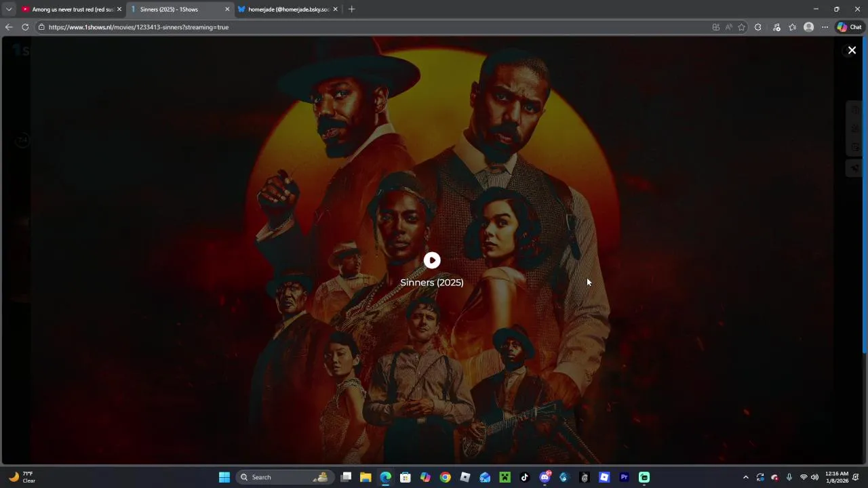Open browser Extensions menu
Image resolution: width=868 pixels, height=488 pixels.
pyautogui.click(x=758, y=27)
